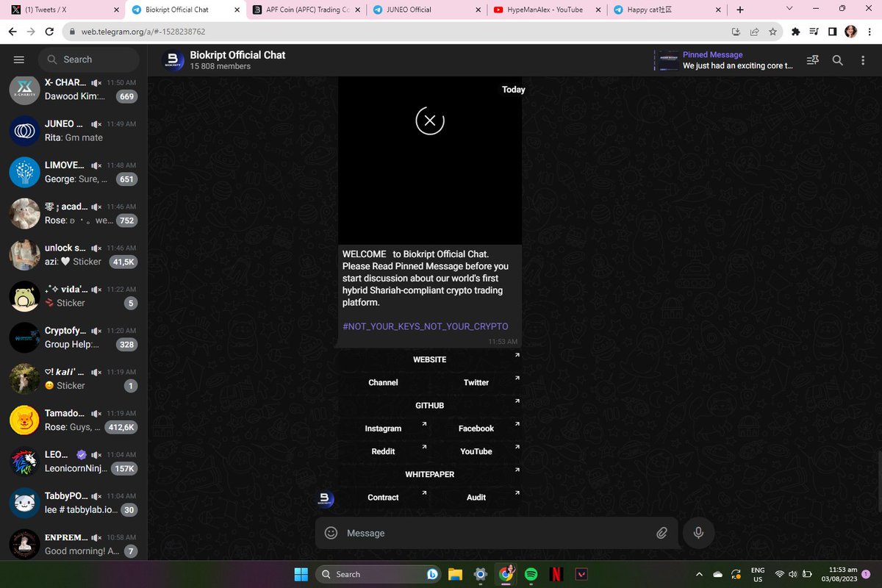Reload the page
Image resolution: width=882 pixels, height=588 pixels.
[49, 32]
